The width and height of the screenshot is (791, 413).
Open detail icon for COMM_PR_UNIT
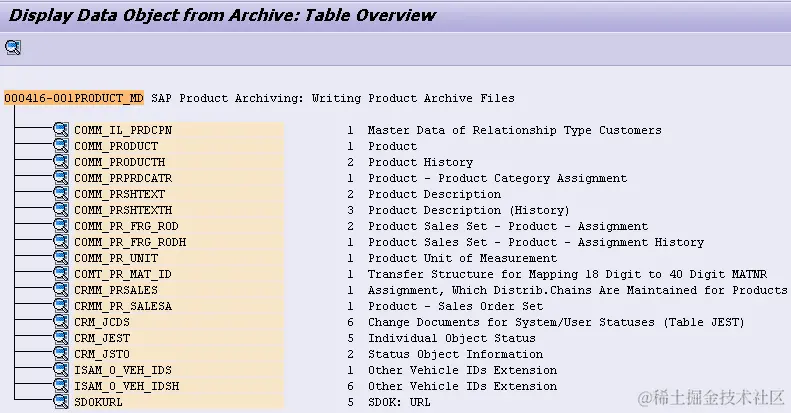pyautogui.click(x=61, y=258)
